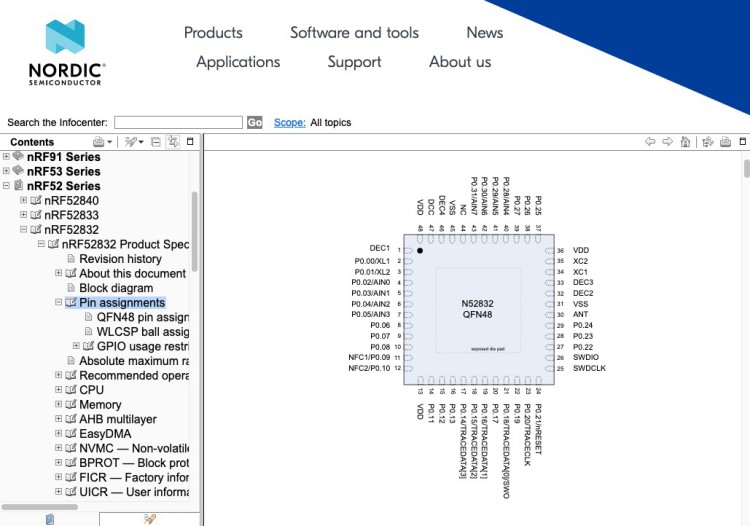Print the page from the content toolbar
This screenshot has width=750, height=526.
[x=725, y=142]
